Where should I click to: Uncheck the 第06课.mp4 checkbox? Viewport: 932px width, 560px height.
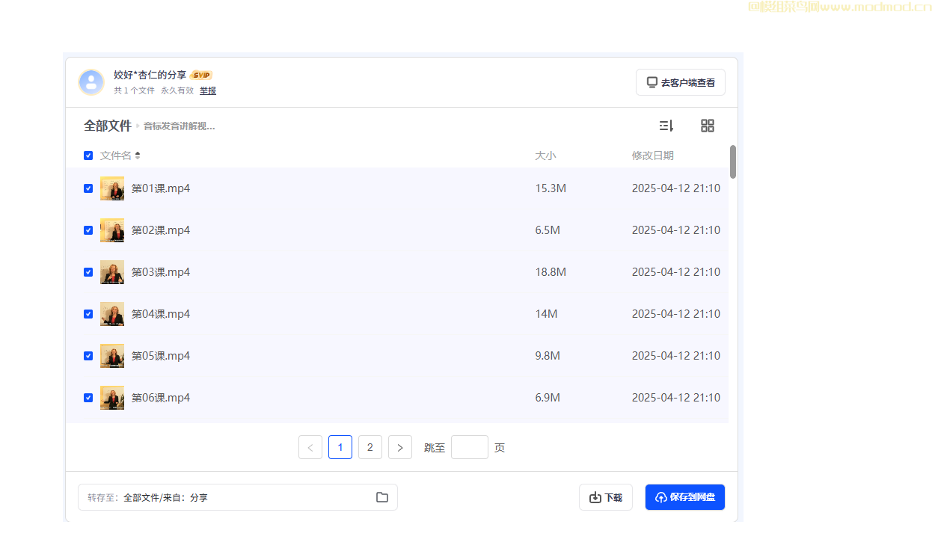click(x=88, y=398)
